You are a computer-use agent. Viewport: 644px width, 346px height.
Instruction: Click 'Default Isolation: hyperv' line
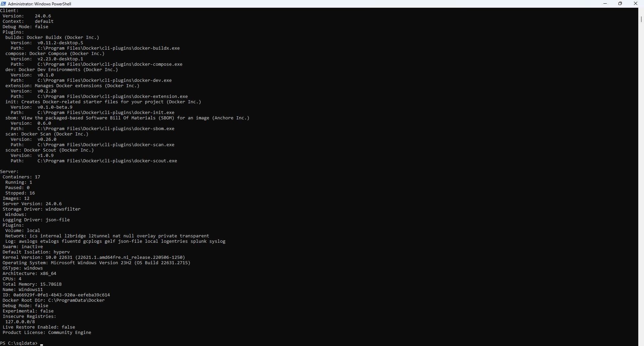point(36,252)
